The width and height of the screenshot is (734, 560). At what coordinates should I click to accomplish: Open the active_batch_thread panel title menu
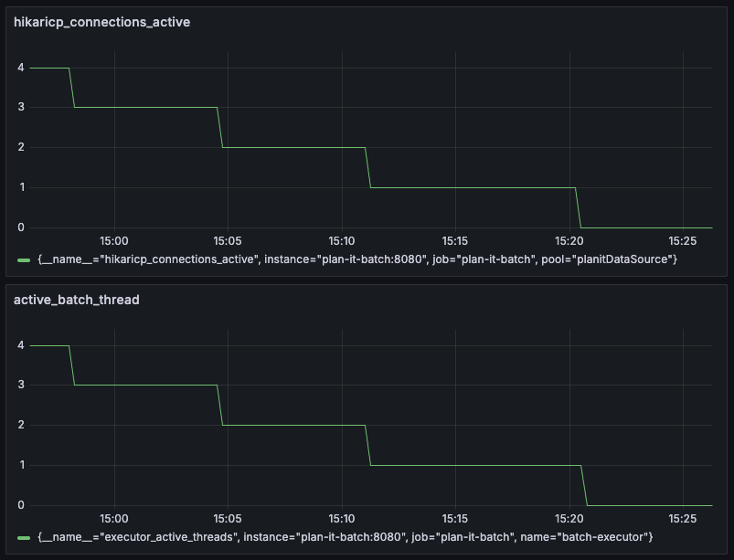[x=76, y=300]
